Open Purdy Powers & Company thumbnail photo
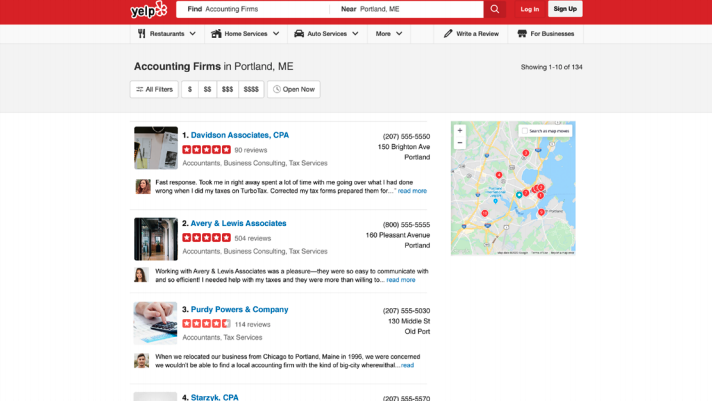 click(x=155, y=323)
